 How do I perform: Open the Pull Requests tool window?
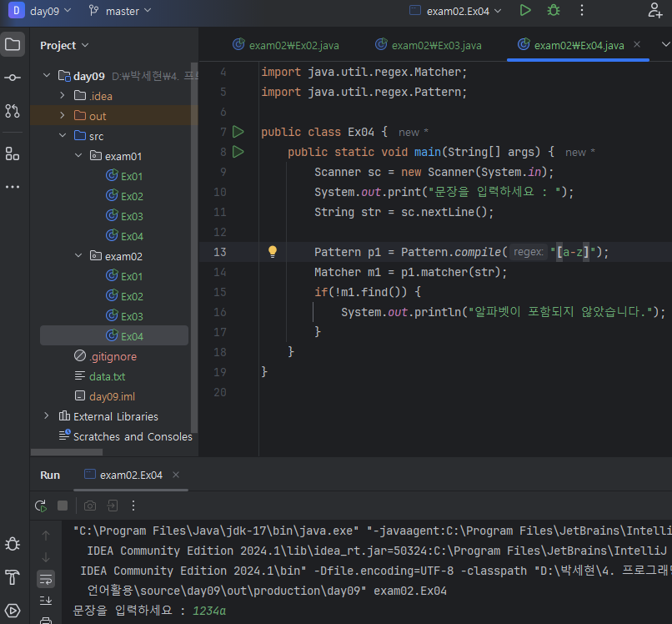(13, 110)
